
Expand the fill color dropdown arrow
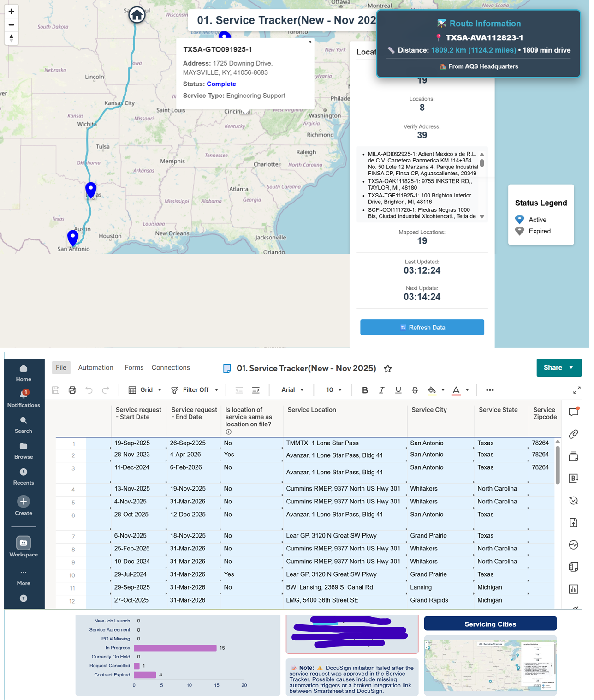(x=443, y=390)
